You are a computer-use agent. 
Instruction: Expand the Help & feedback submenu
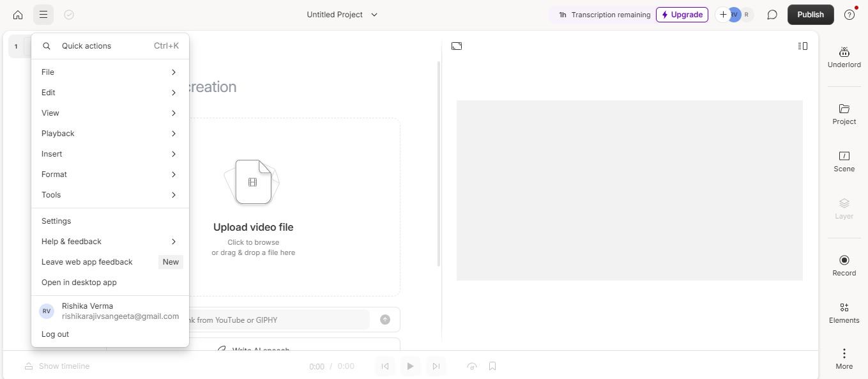tap(109, 242)
